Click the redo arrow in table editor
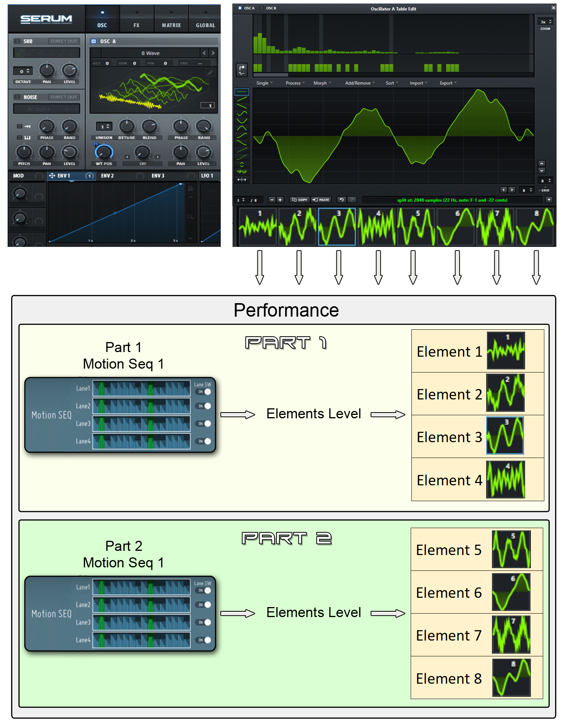This screenshot has width=564, height=728. point(352,200)
